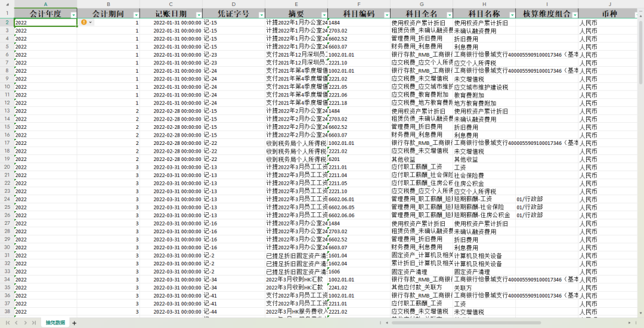Select column B header

click(x=109, y=4)
